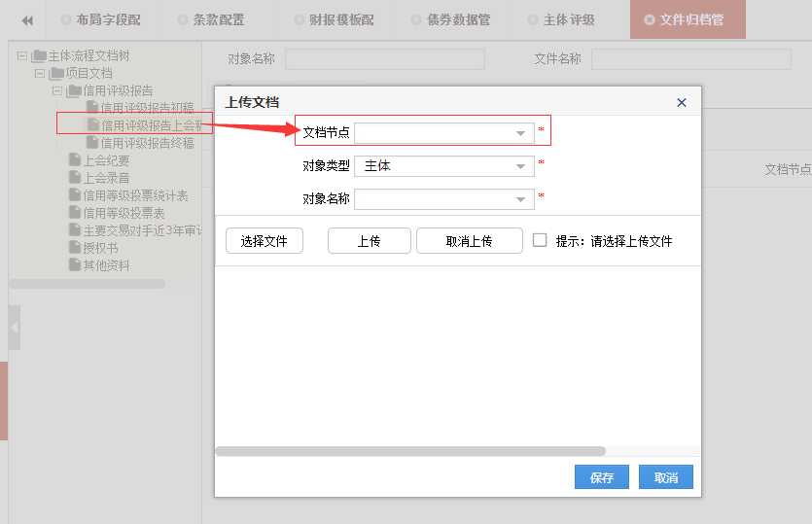Select 授权书 in the tree
This screenshot has width=812, height=524.
[100, 248]
